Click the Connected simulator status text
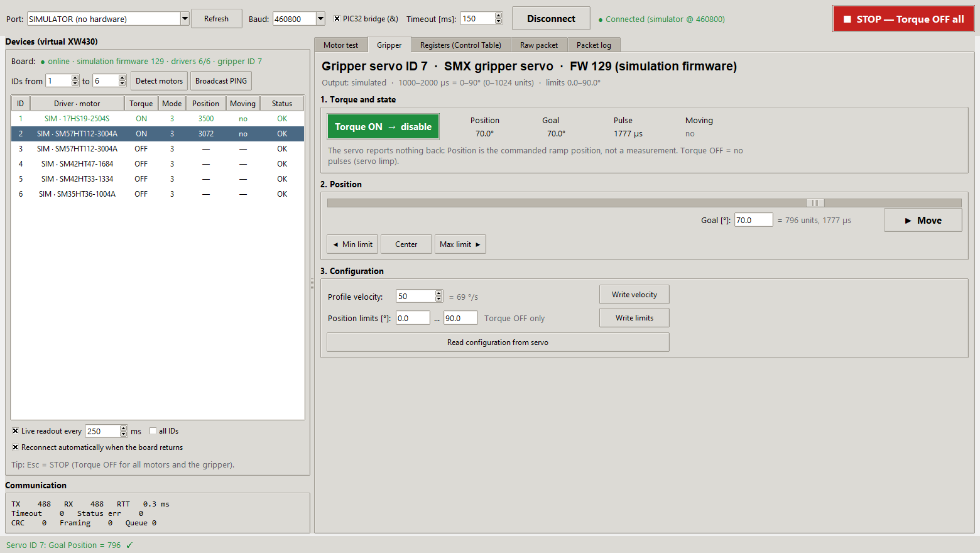This screenshot has width=980, height=553. tap(661, 19)
